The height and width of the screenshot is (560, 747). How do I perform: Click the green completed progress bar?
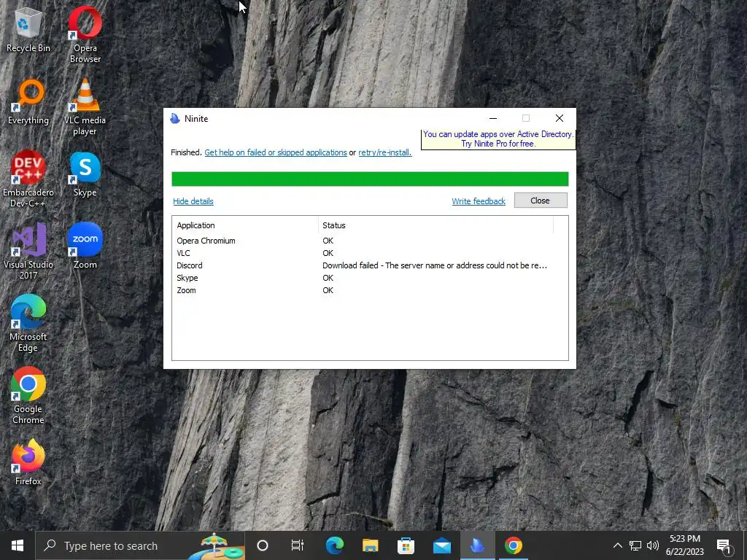click(x=370, y=179)
